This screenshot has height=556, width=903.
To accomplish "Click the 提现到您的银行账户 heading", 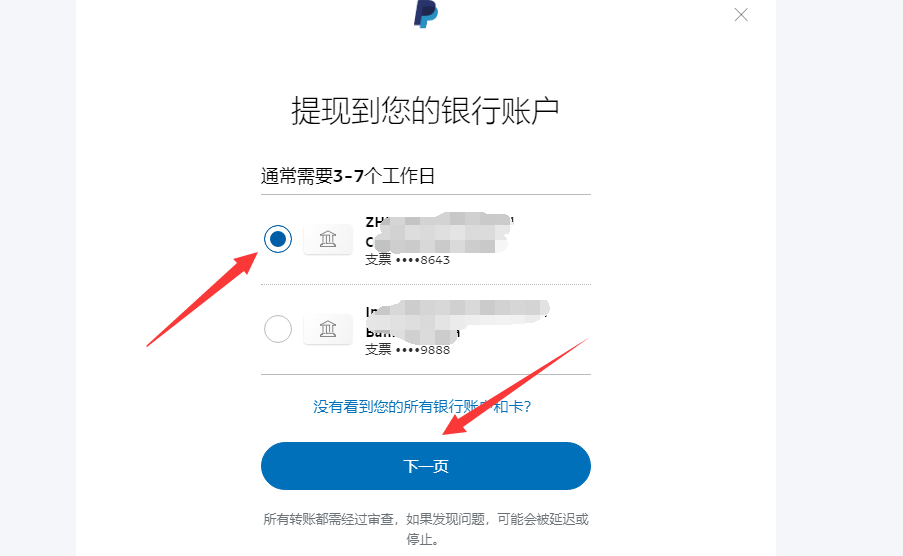I will coord(425,111).
